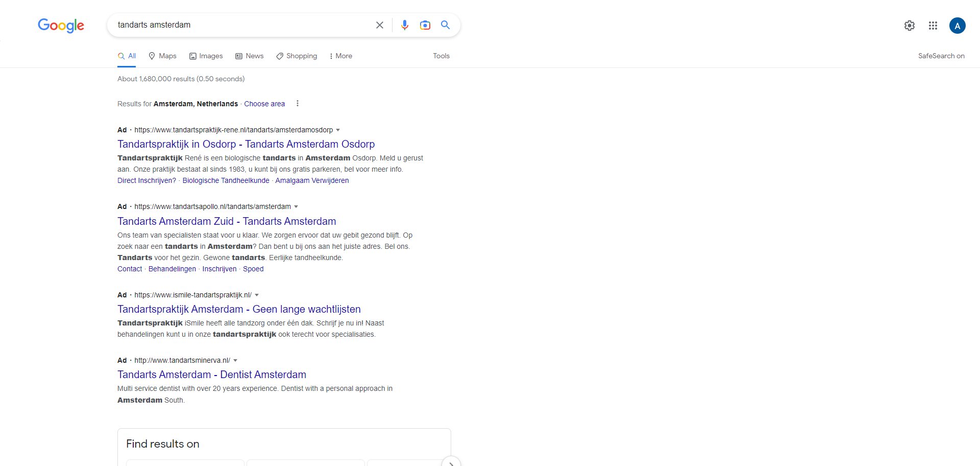Click the SafeSearch on link
Viewport: 980px width, 466px height.
(x=941, y=56)
